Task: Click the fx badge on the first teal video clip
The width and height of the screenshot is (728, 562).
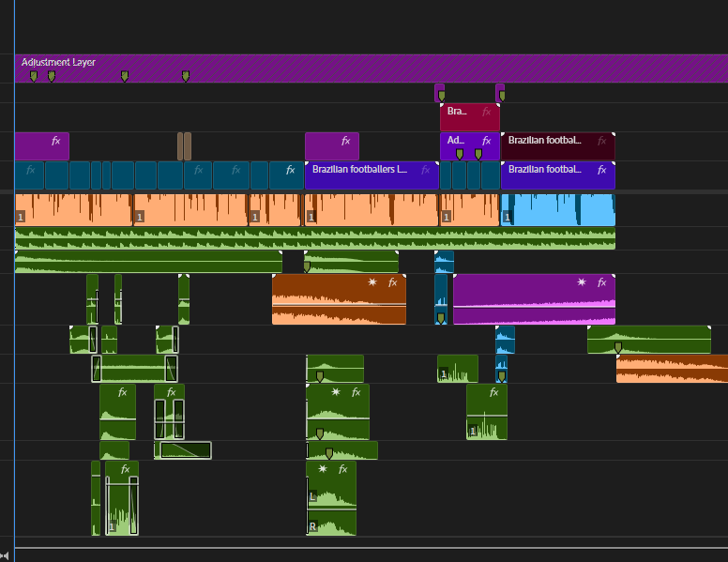Action: (x=31, y=170)
